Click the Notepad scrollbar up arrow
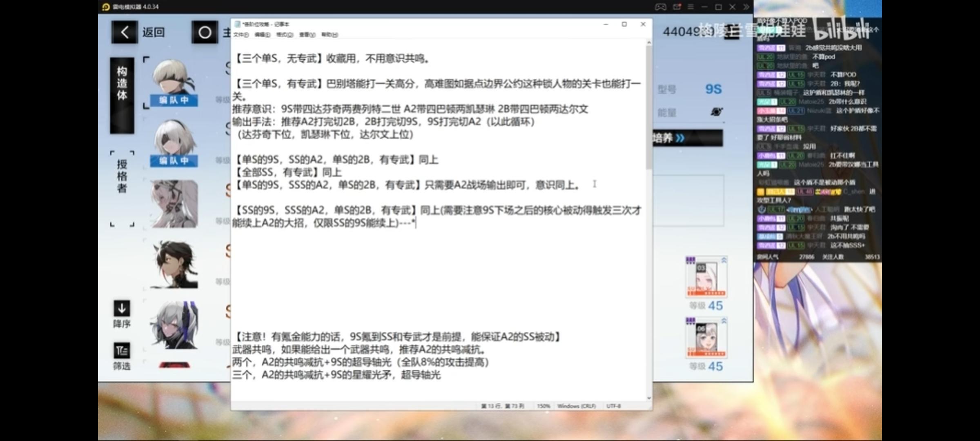This screenshot has height=441, width=980. tap(649, 42)
